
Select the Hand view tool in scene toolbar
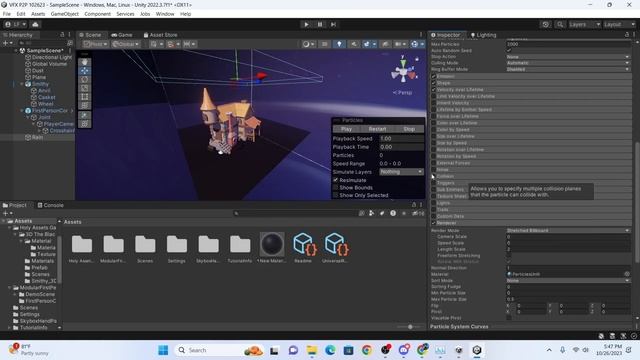(x=84, y=62)
